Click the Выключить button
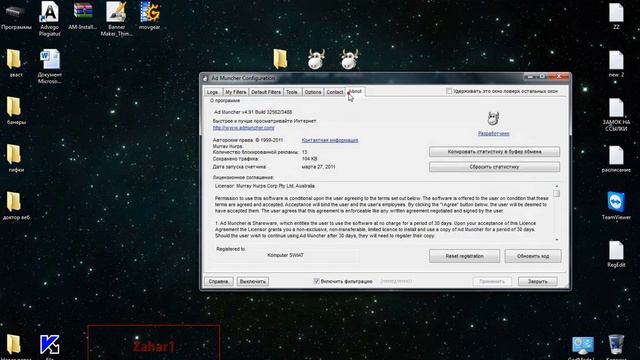This screenshot has width=640, height=360. pyautogui.click(x=253, y=282)
